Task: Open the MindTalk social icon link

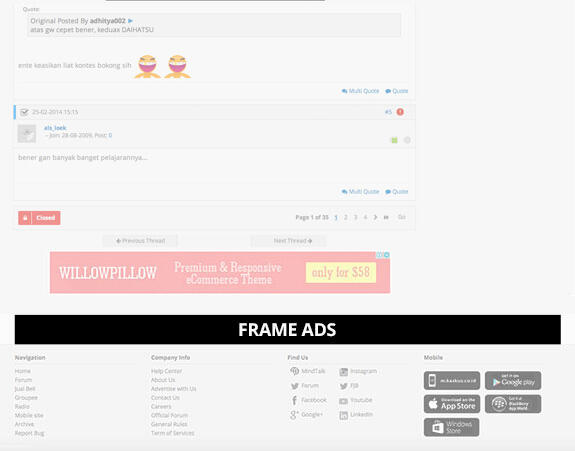Action: click(x=294, y=371)
